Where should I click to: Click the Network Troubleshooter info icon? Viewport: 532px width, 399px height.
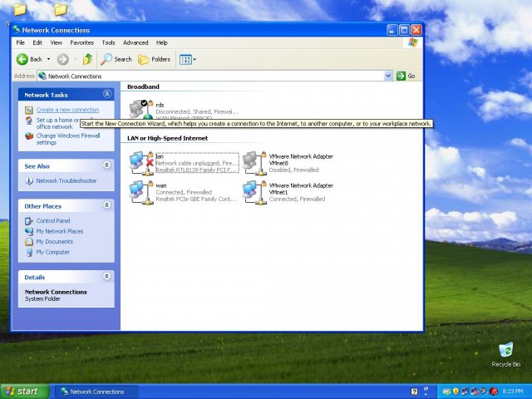click(29, 181)
